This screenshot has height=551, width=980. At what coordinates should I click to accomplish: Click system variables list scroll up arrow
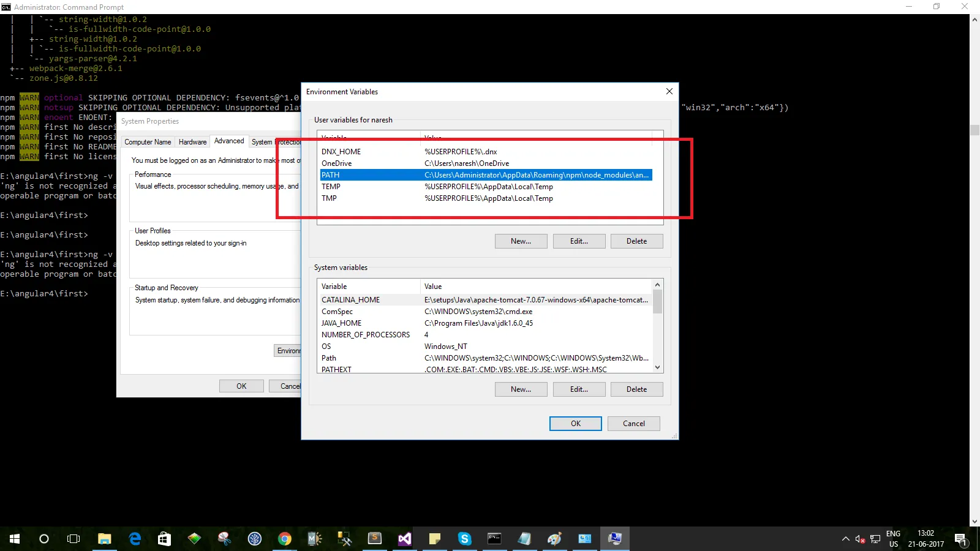657,285
